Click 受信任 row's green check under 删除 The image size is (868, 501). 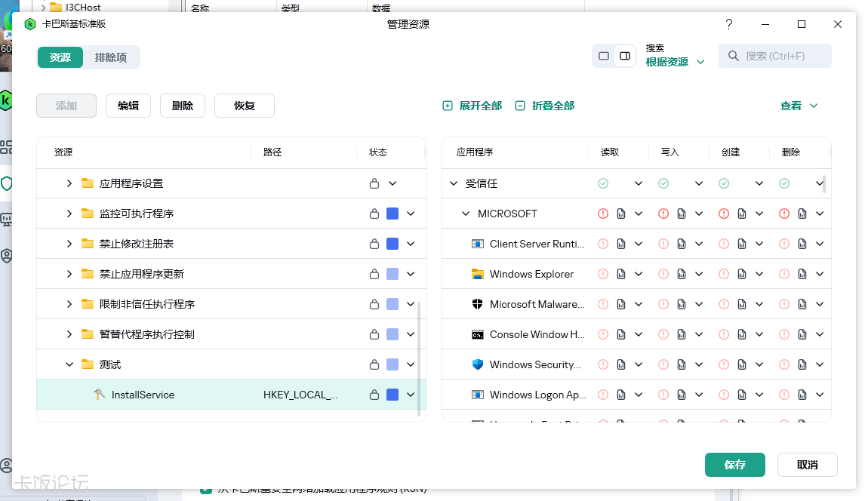click(784, 183)
